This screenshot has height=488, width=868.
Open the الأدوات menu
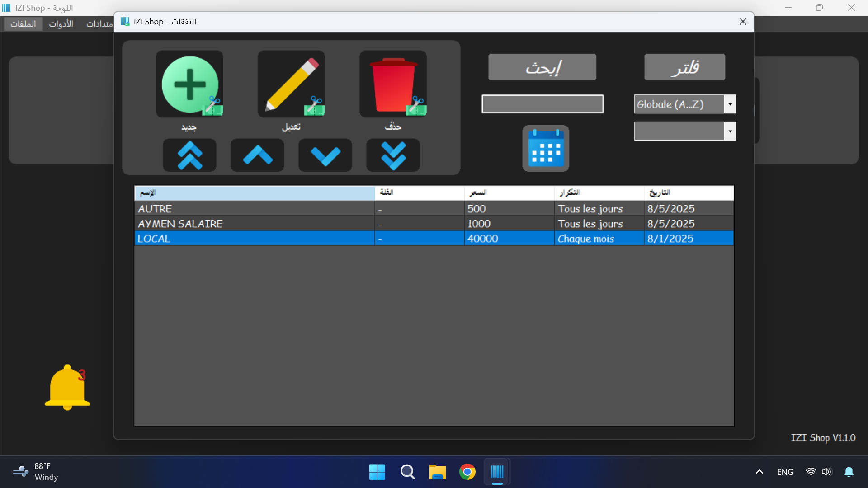point(61,24)
